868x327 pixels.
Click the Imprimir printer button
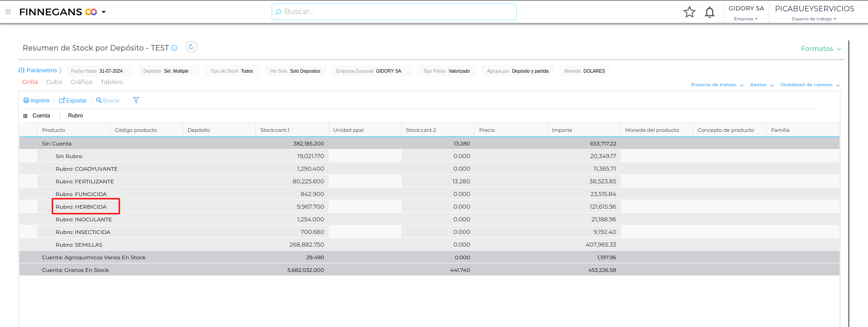pos(37,101)
